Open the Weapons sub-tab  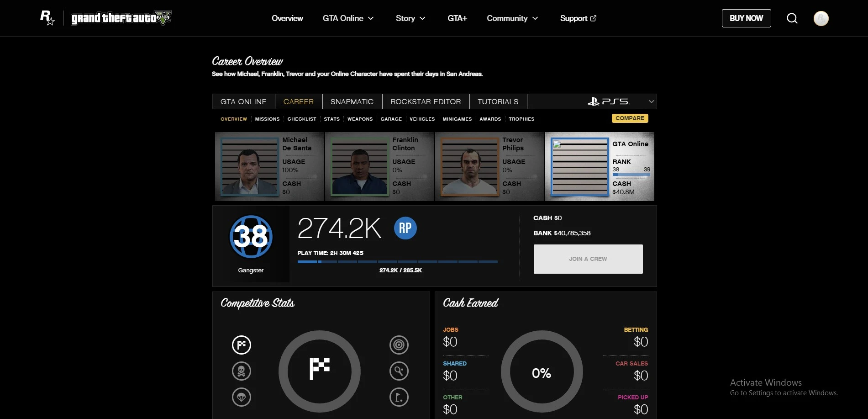tap(360, 119)
